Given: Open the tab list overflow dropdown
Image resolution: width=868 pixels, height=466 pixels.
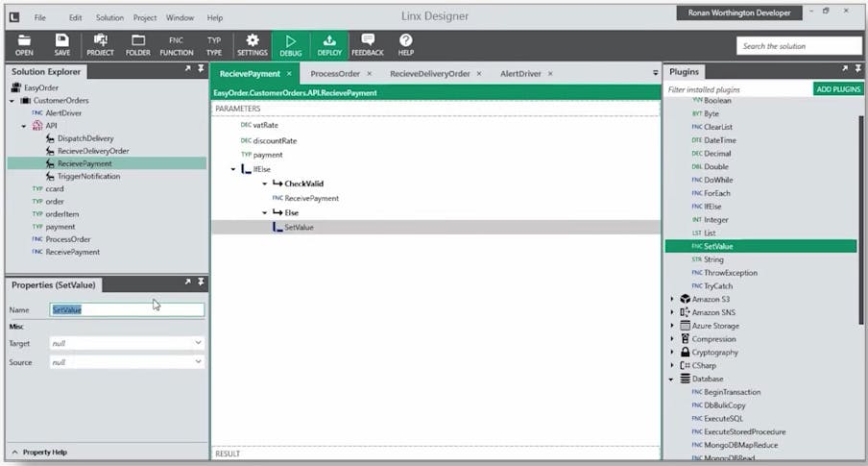Looking at the screenshot, I should click(x=656, y=73).
